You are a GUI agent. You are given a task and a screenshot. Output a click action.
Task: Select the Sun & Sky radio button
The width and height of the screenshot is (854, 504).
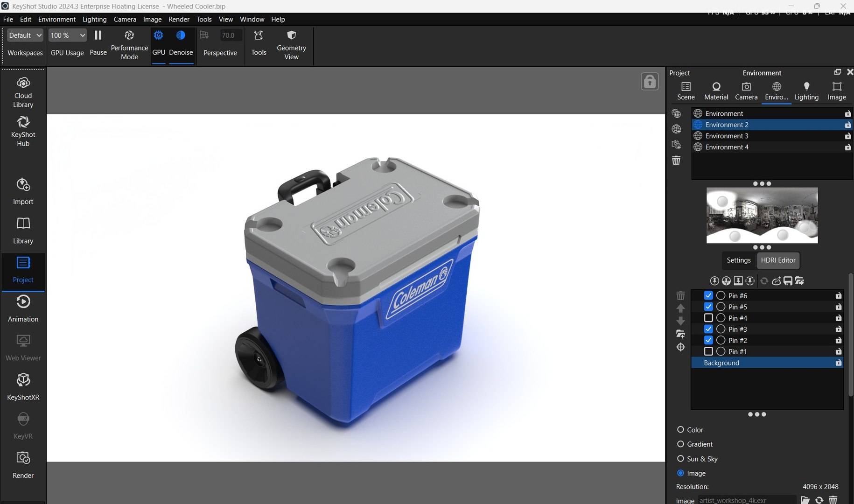pos(680,458)
